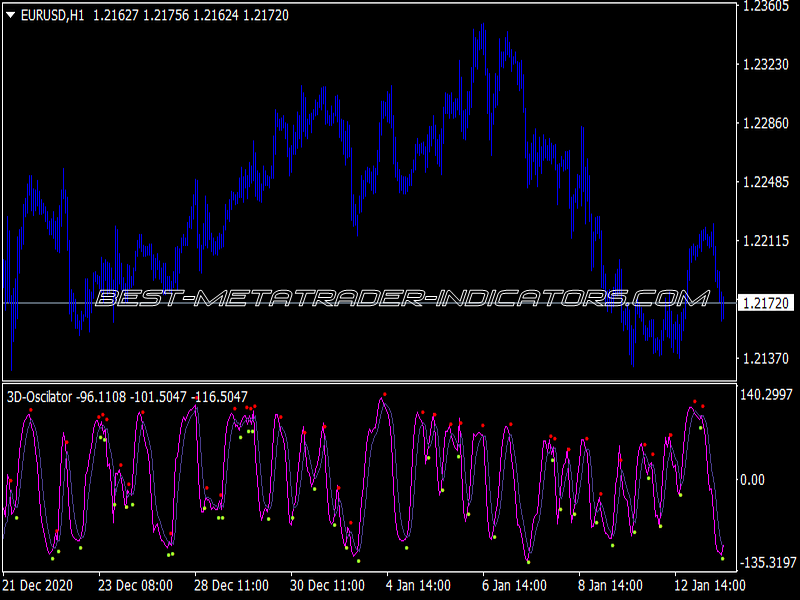Click the 1.21370 price scale label
The width and height of the screenshot is (800, 600).
pos(766,359)
